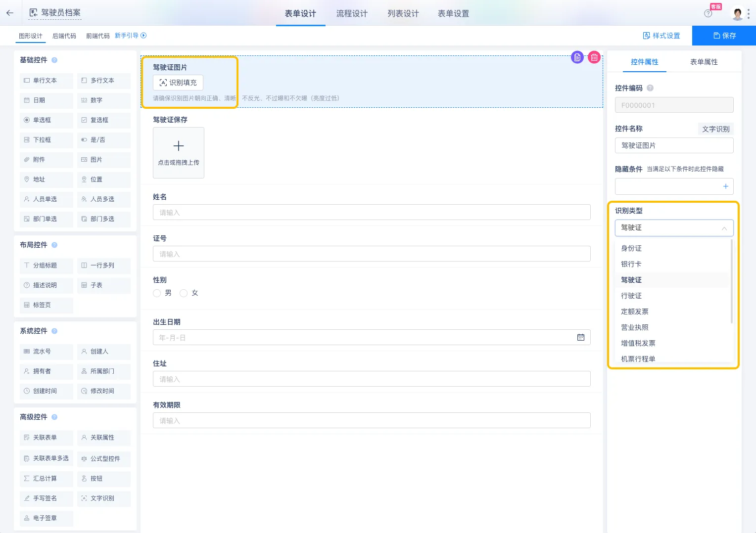Add 单行文本 control
Image resolution: width=756 pixels, height=533 pixels.
[47, 81]
